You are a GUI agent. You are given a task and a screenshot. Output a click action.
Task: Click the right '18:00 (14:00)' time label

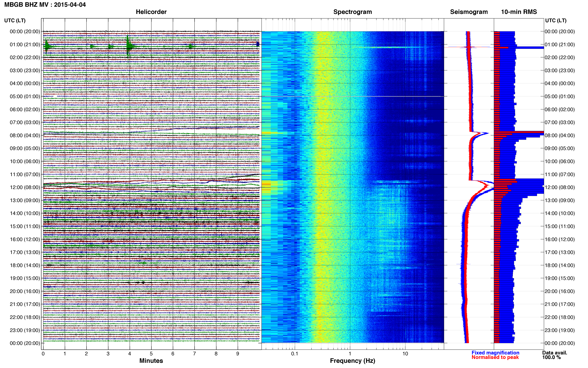560,265
